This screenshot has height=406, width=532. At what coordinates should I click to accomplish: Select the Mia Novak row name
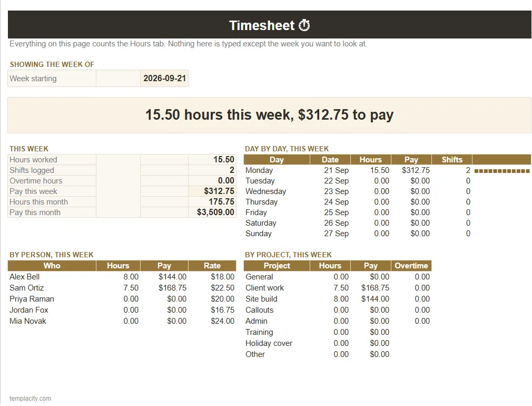pyautogui.click(x=27, y=321)
